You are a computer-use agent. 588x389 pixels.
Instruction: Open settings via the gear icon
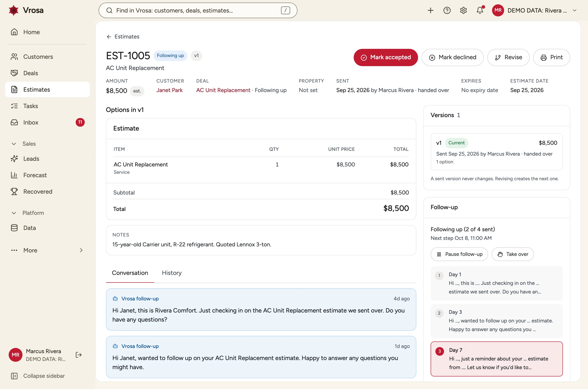click(x=463, y=10)
